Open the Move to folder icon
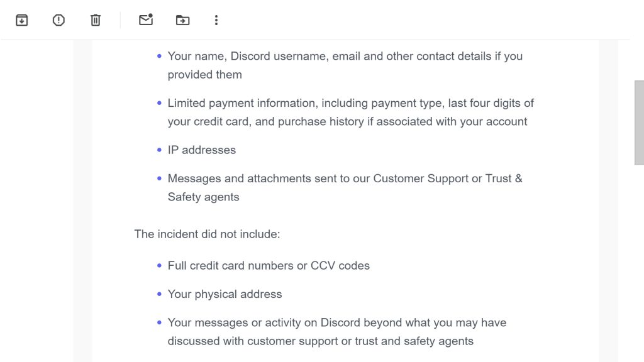The height and width of the screenshot is (362, 644). coord(182,20)
